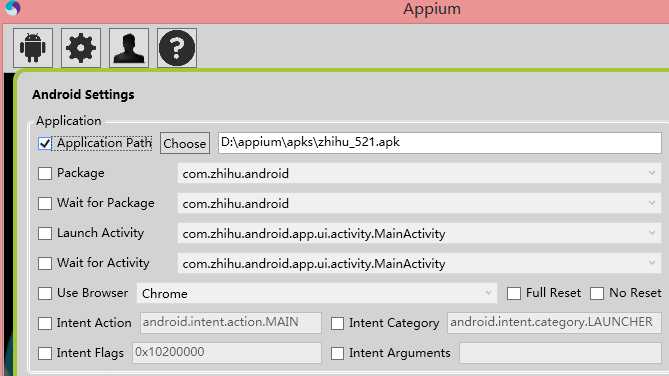669x376 pixels.
Task: Check the No Reset option
Action: tap(597, 293)
